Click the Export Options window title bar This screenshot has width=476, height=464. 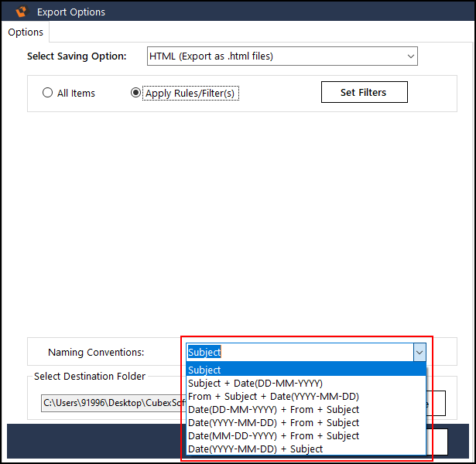[232, 12]
